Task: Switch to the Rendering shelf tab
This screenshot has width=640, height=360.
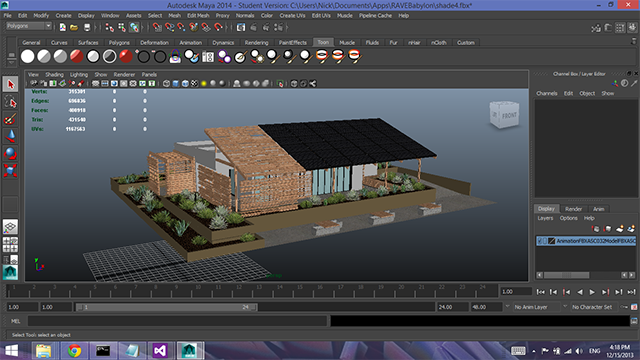Action: pyautogui.click(x=256, y=42)
